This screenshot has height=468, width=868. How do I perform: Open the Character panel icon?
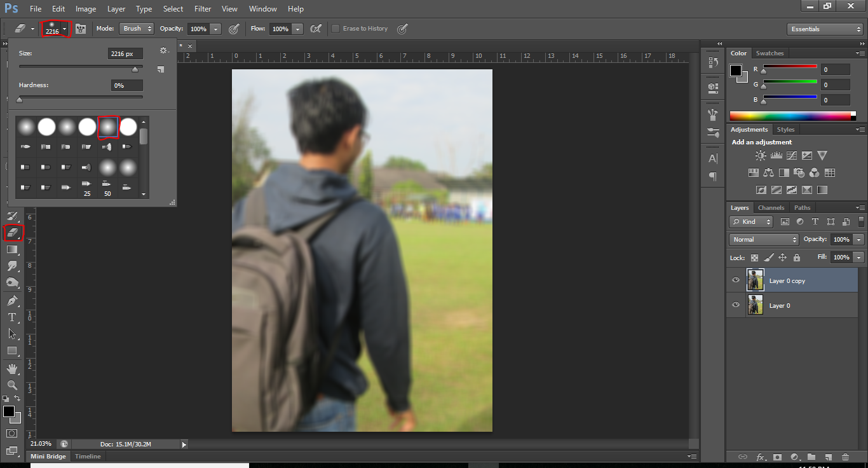click(x=713, y=158)
